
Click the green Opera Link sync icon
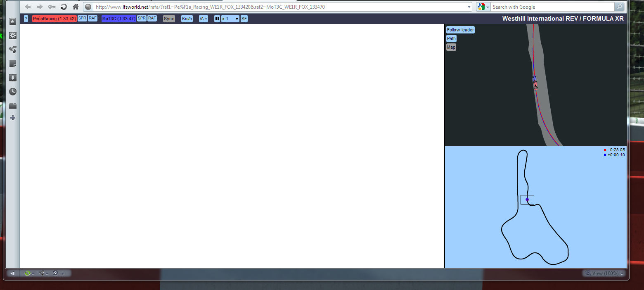tap(27, 273)
